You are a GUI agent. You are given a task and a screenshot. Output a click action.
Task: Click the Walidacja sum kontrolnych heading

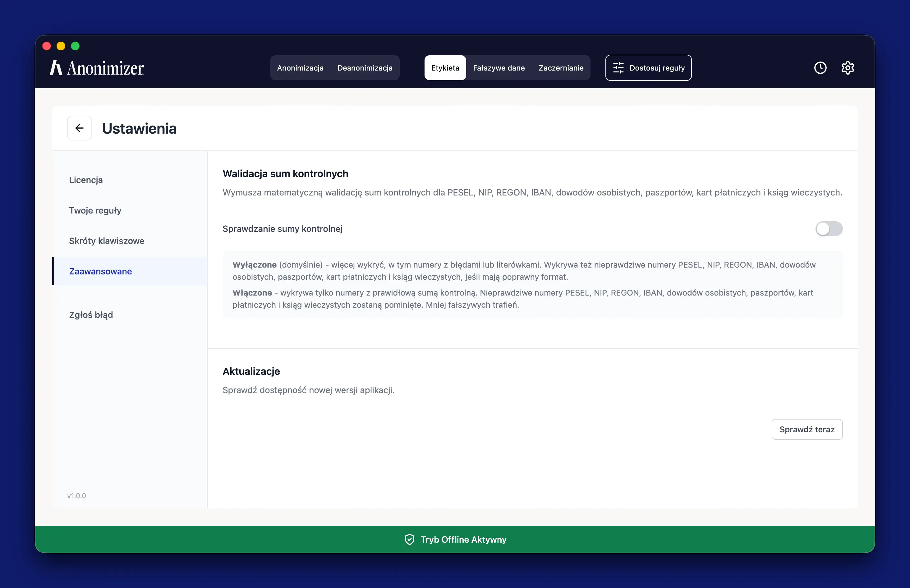(285, 174)
